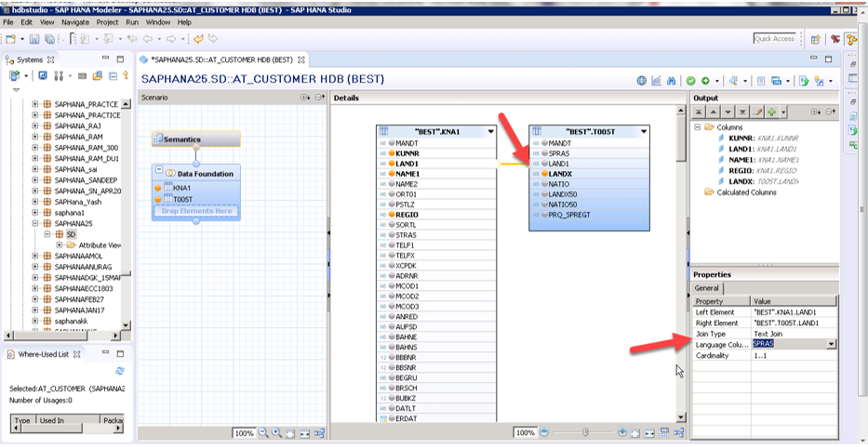Image resolution: width=868 pixels, height=447 pixels.
Task: Click the Details pane zoom minus button
Action: [544, 432]
